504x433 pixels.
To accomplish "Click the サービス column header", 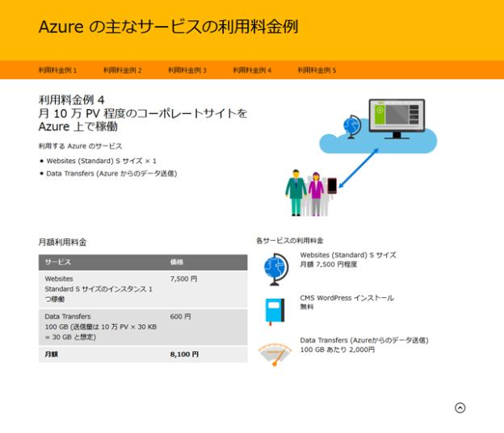I will (58, 262).
